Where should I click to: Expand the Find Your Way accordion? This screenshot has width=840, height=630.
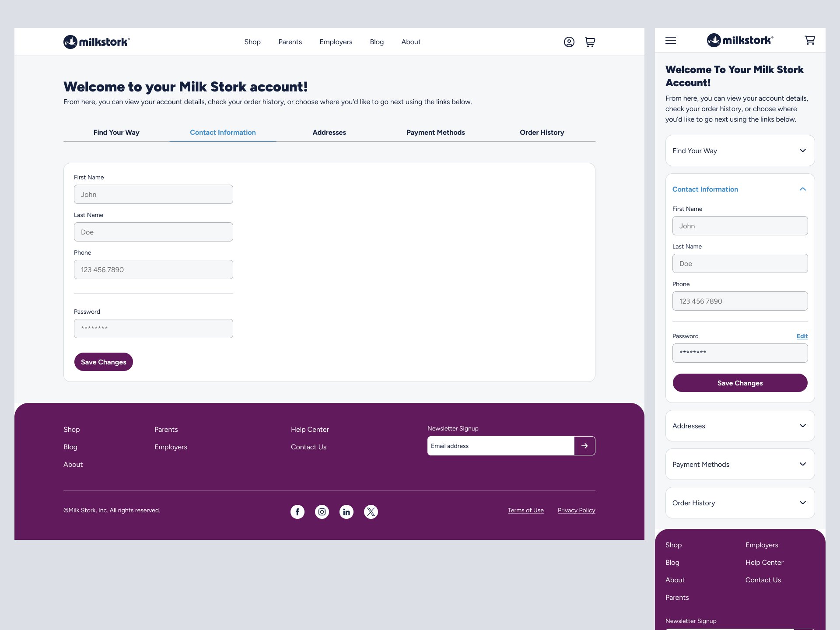[739, 150]
